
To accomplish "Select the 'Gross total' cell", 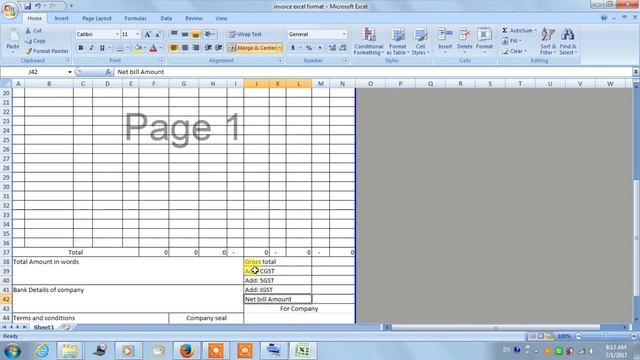I will tap(278, 262).
